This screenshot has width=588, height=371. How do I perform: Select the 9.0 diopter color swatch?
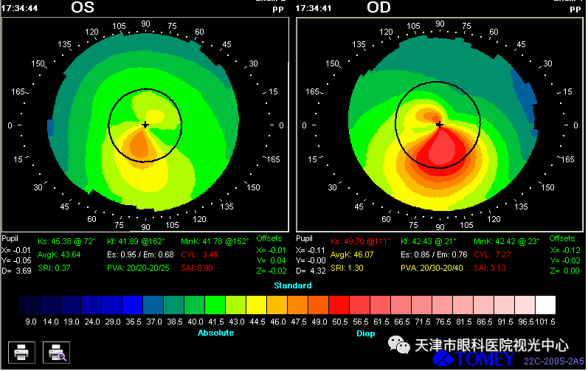30,305
